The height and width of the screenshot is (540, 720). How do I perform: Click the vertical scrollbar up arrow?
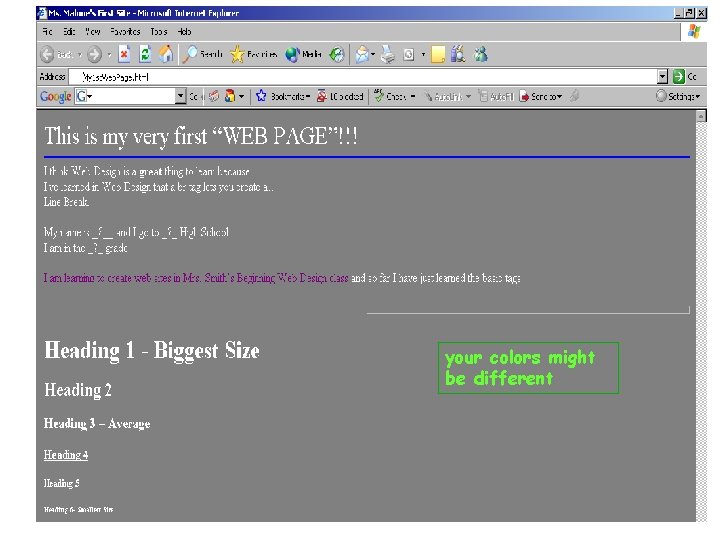(x=701, y=116)
